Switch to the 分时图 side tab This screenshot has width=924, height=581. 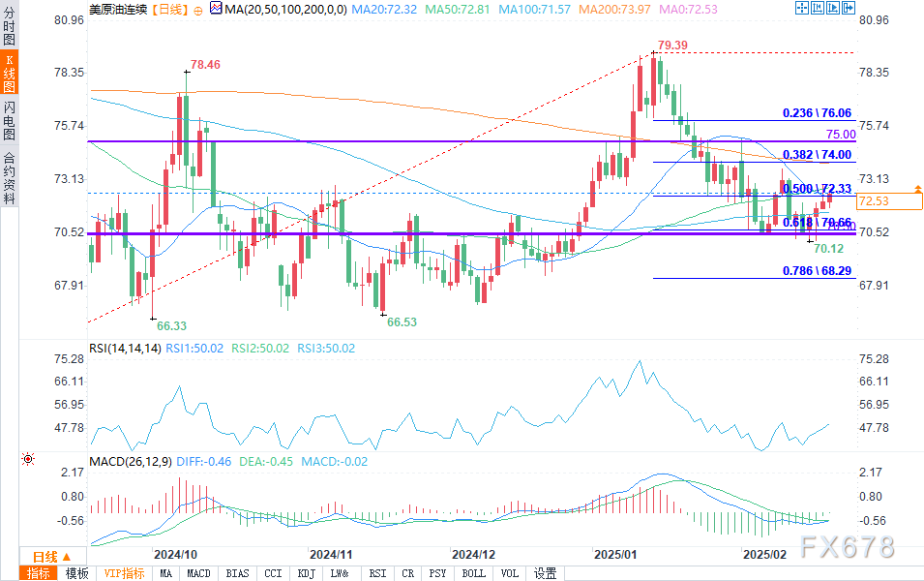coord(9,26)
